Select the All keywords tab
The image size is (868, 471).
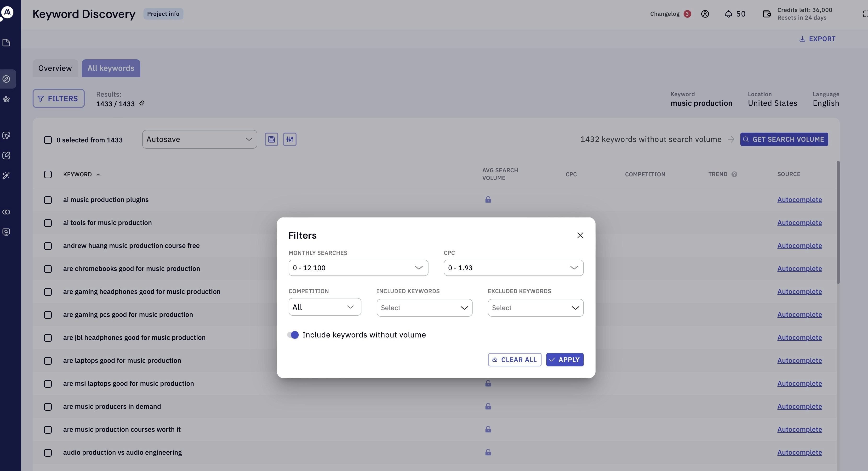pos(111,68)
